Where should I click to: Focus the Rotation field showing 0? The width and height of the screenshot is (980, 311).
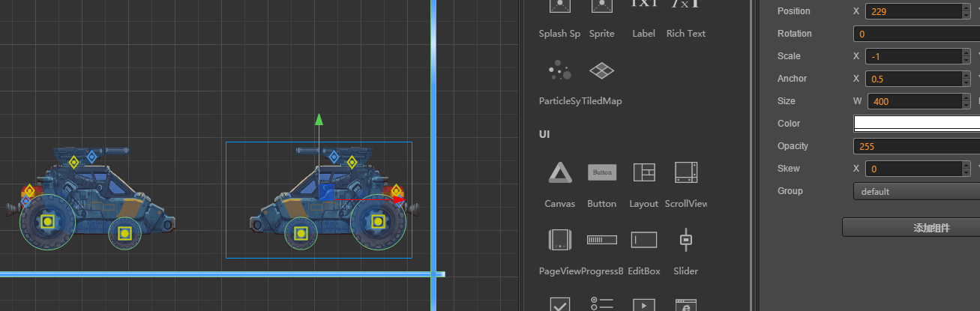pos(916,34)
